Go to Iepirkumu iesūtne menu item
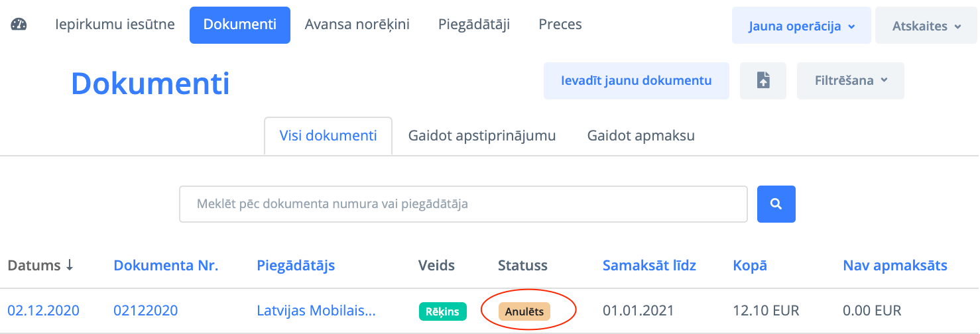This screenshot has height=334, width=980. coord(115,25)
